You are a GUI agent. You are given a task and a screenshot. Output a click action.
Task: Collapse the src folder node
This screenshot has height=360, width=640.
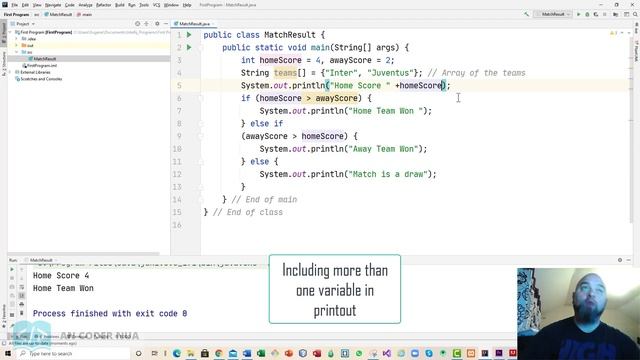pos(17,52)
